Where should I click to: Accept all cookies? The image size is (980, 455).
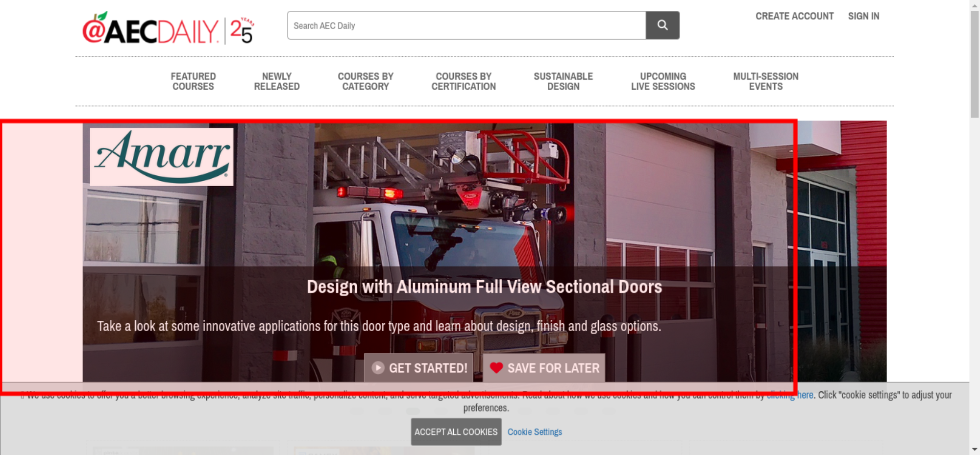pyautogui.click(x=456, y=432)
